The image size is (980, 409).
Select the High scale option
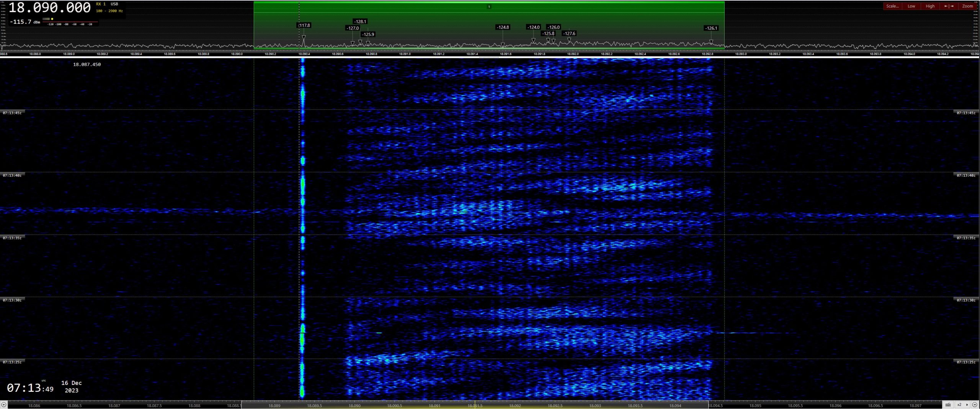point(930,6)
